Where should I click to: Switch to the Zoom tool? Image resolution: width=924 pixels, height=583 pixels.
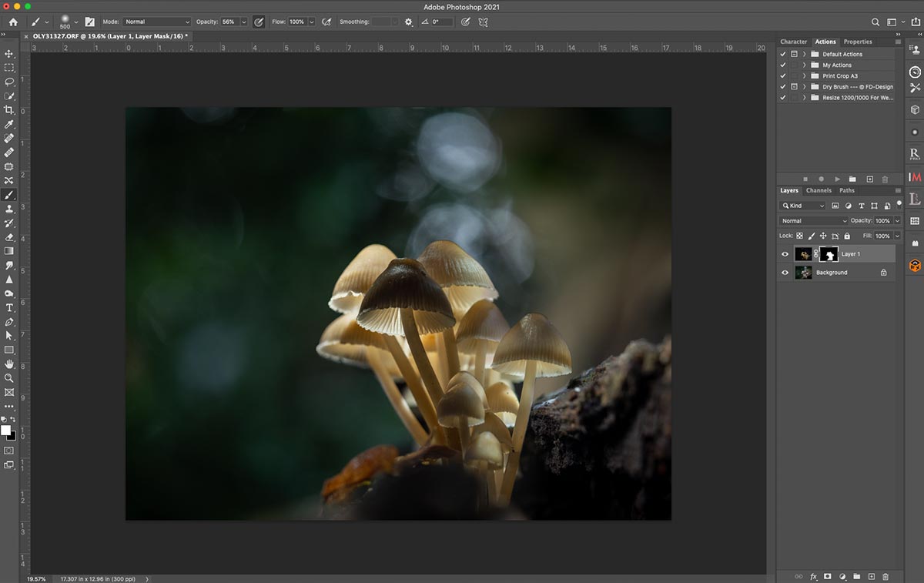(9, 378)
